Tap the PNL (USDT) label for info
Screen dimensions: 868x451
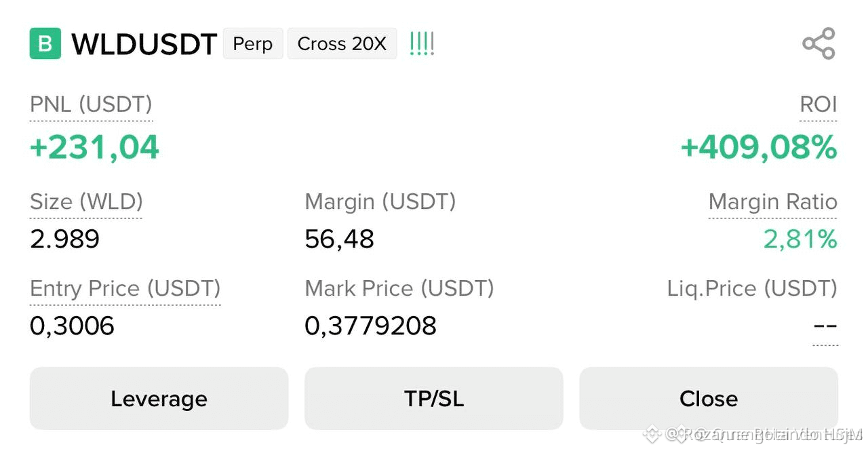[x=91, y=104]
